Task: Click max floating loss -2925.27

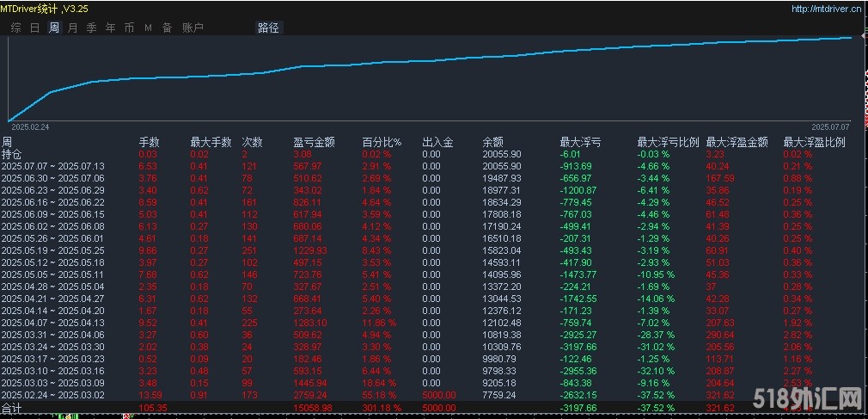Action: click(579, 335)
